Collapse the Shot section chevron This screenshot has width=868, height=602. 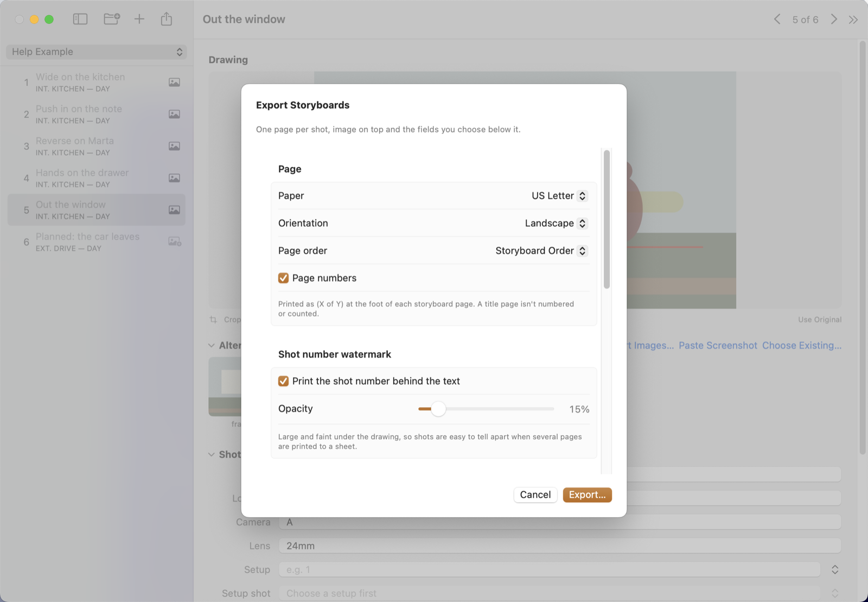click(212, 454)
